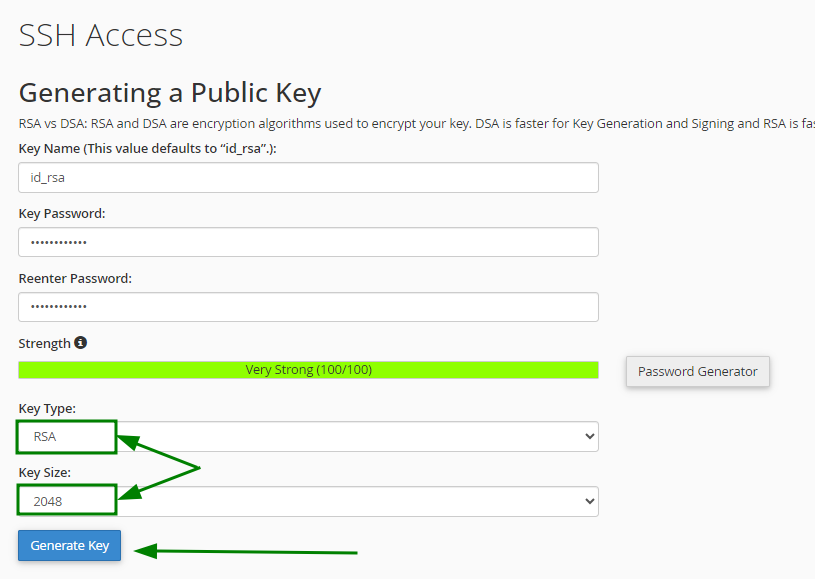Click the Key Name label text
Viewport: 815px width, 579px height.
coord(148,149)
